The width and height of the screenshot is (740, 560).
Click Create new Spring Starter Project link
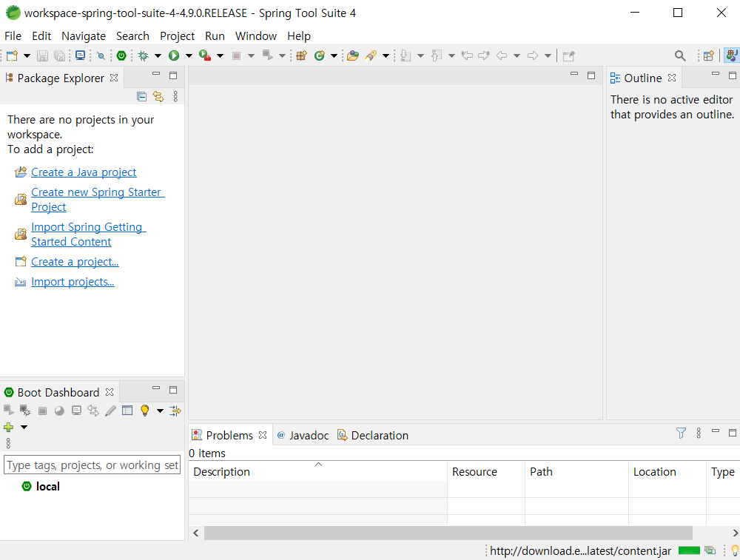click(x=98, y=200)
